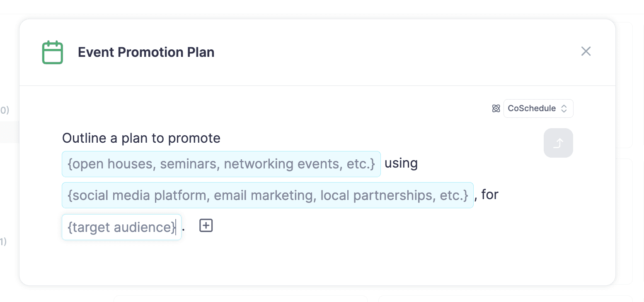Screen dimensions: 644x302
Task: Open the CoSchedule model dropdown
Action: (538, 109)
